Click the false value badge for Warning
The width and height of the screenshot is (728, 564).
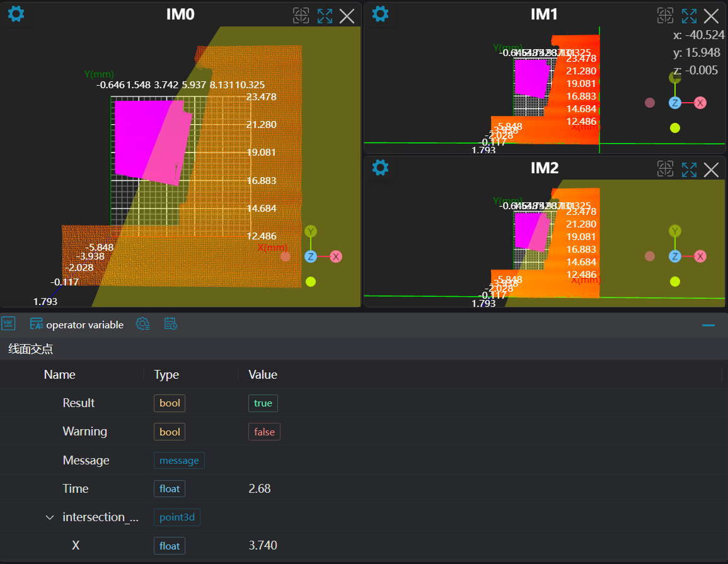[264, 432]
